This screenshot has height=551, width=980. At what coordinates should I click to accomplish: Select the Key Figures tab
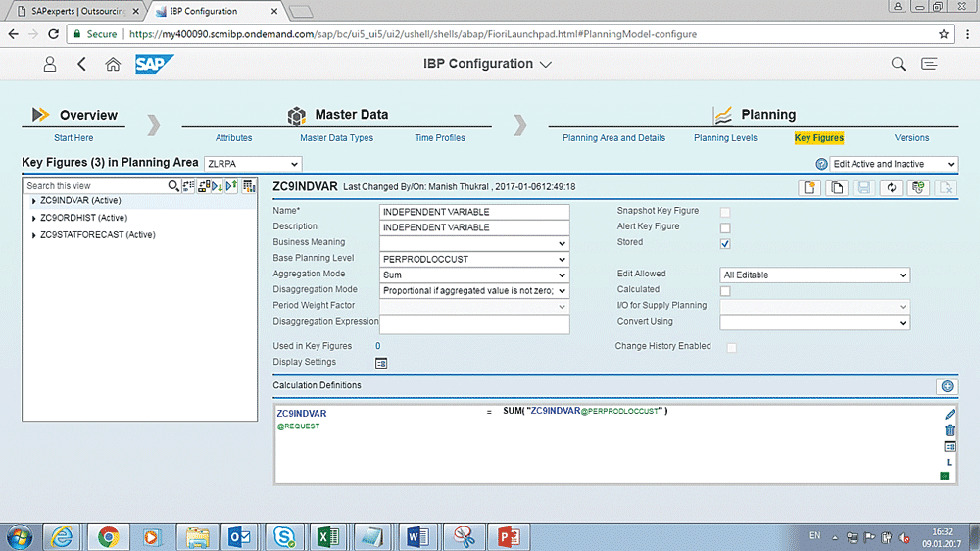click(818, 138)
